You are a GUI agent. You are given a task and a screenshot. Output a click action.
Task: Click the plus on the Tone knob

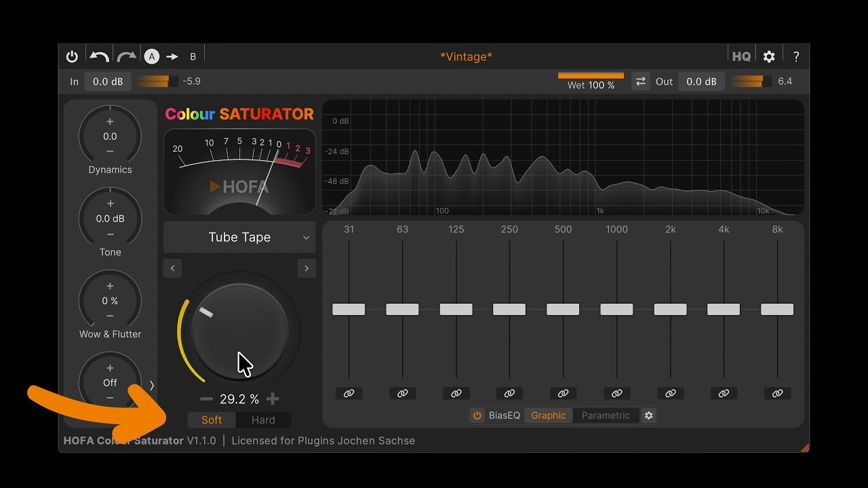coord(110,204)
